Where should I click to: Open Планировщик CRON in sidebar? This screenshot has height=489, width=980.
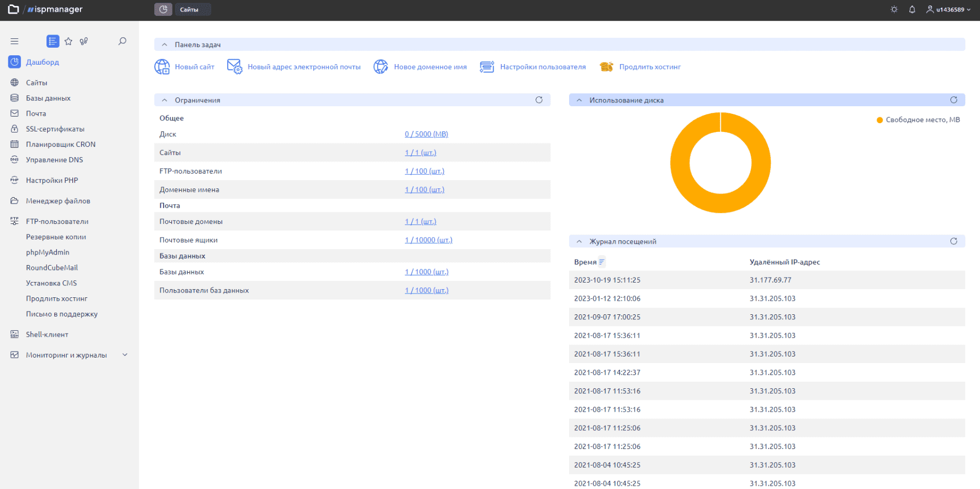61,144
